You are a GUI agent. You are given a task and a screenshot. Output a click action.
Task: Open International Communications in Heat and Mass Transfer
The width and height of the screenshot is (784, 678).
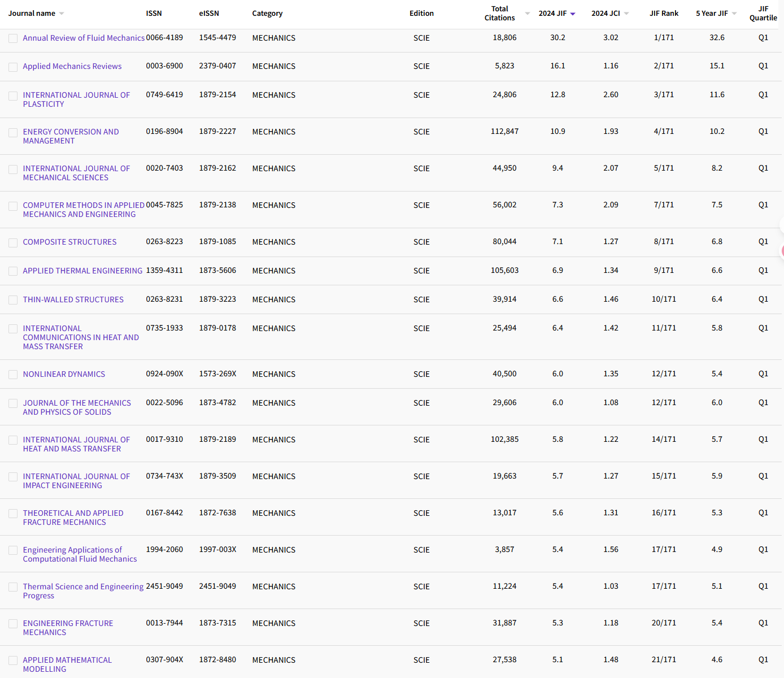pyautogui.click(x=81, y=337)
